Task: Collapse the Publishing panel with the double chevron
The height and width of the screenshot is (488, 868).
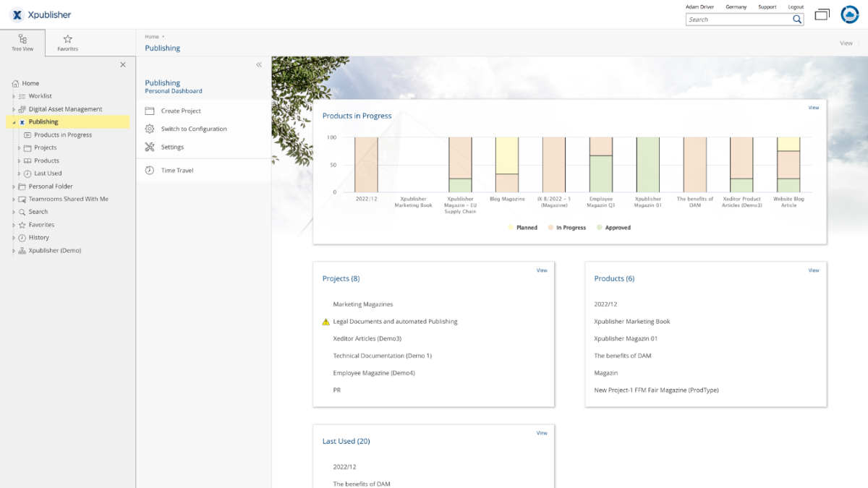Action: (x=259, y=65)
